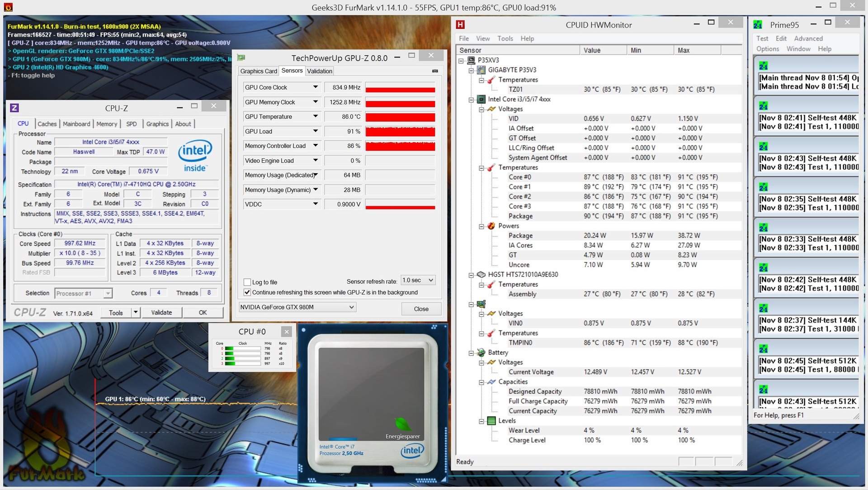Open the VDDC sensor dropdown
The image size is (868, 490).
click(x=316, y=204)
